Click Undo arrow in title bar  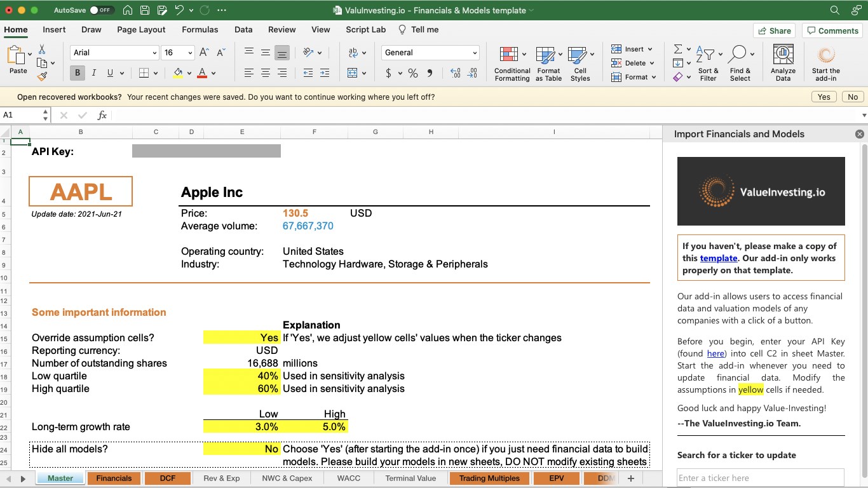click(179, 10)
